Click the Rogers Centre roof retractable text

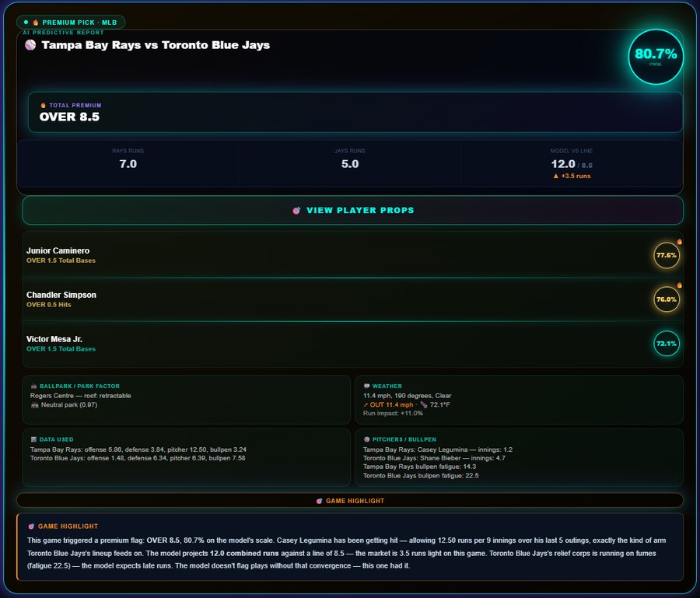pos(81,396)
